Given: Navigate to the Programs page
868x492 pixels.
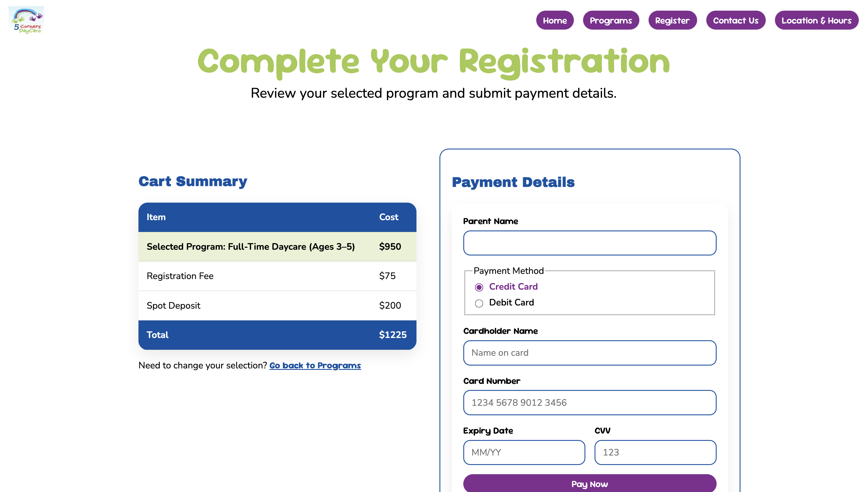Looking at the screenshot, I should pos(611,20).
